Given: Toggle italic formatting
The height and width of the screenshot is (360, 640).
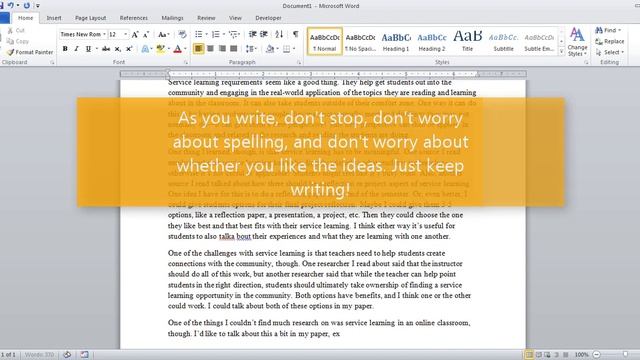Looking at the screenshot, I should pos(76,49).
